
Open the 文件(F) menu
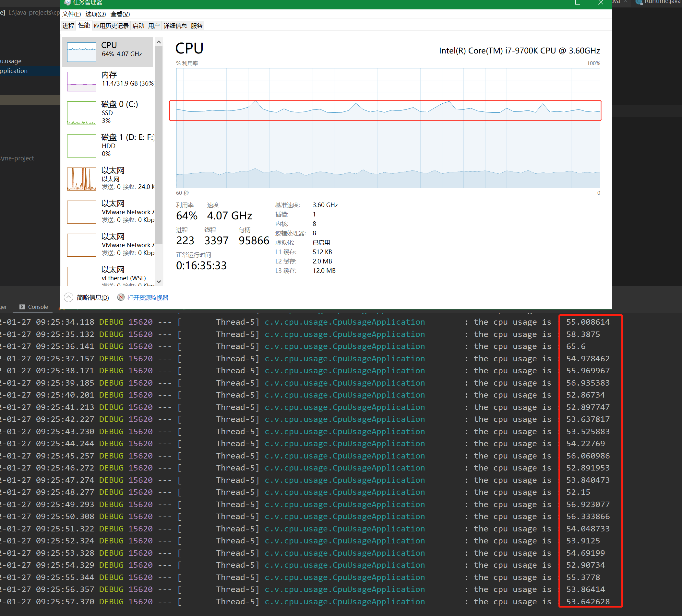(x=71, y=14)
